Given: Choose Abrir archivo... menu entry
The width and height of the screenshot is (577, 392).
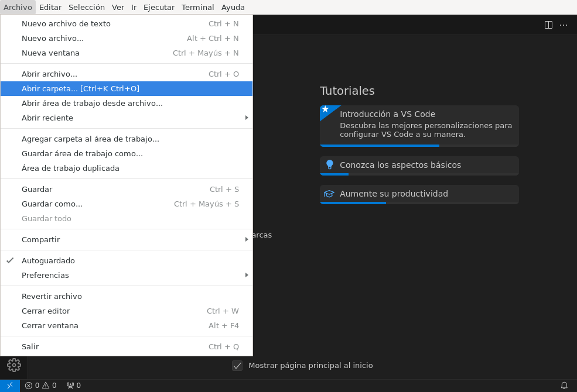Looking at the screenshot, I should pyautogui.click(x=127, y=74).
